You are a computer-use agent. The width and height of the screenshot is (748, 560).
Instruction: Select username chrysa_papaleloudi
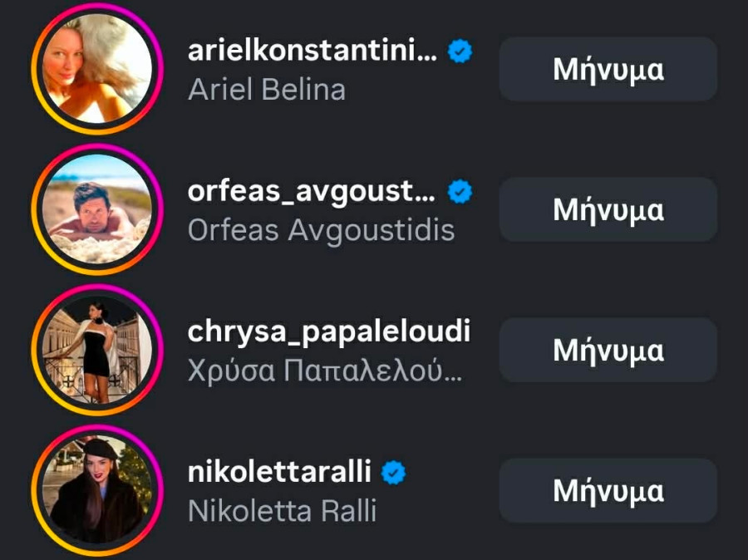(x=329, y=332)
